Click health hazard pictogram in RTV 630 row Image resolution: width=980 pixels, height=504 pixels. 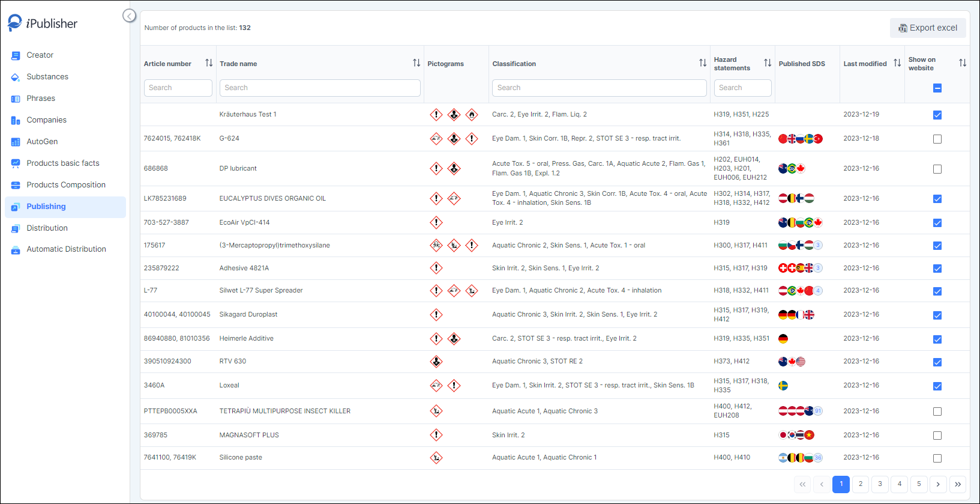436,361
